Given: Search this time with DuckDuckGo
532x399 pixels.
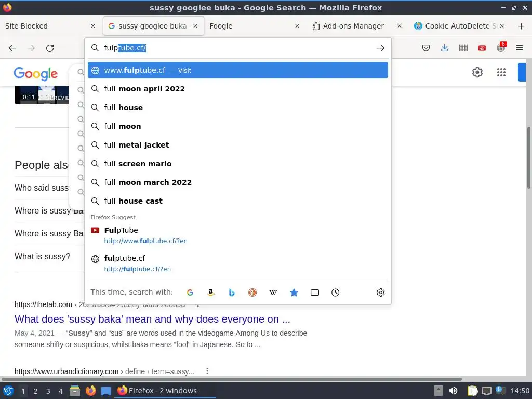Looking at the screenshot, I should (252, 292).
